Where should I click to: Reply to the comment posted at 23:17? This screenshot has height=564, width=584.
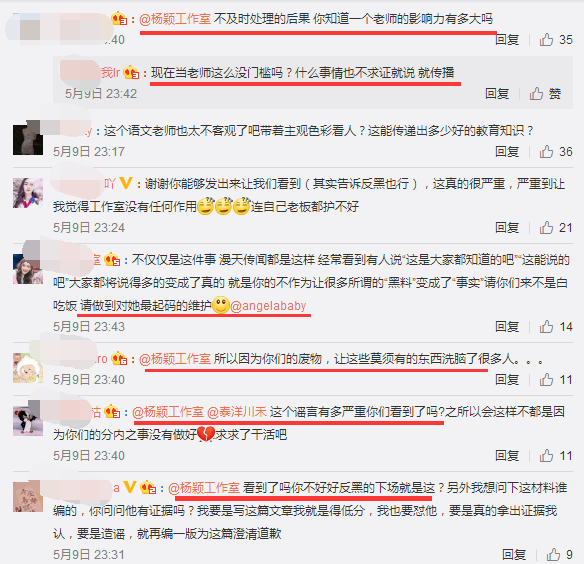[x=507, y=152]
